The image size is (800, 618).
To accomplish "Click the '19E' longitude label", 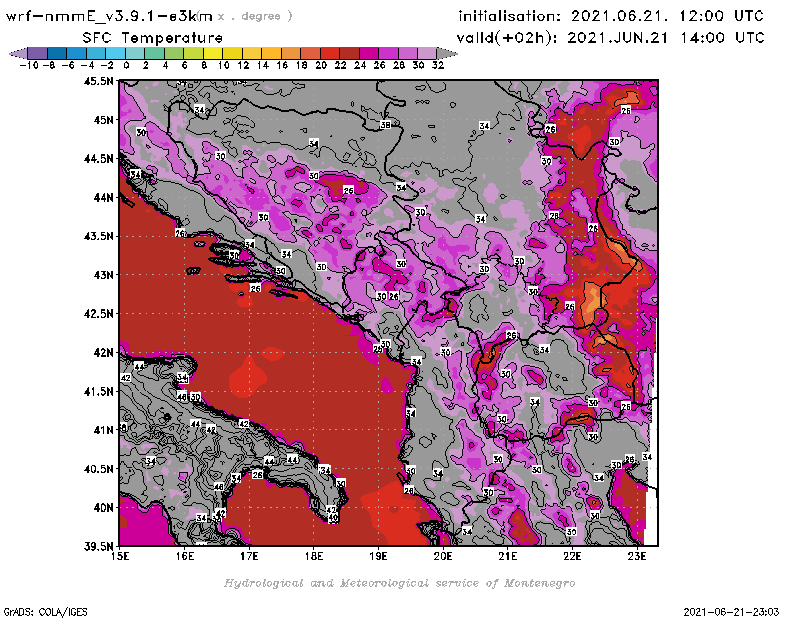I will [379, 556].
